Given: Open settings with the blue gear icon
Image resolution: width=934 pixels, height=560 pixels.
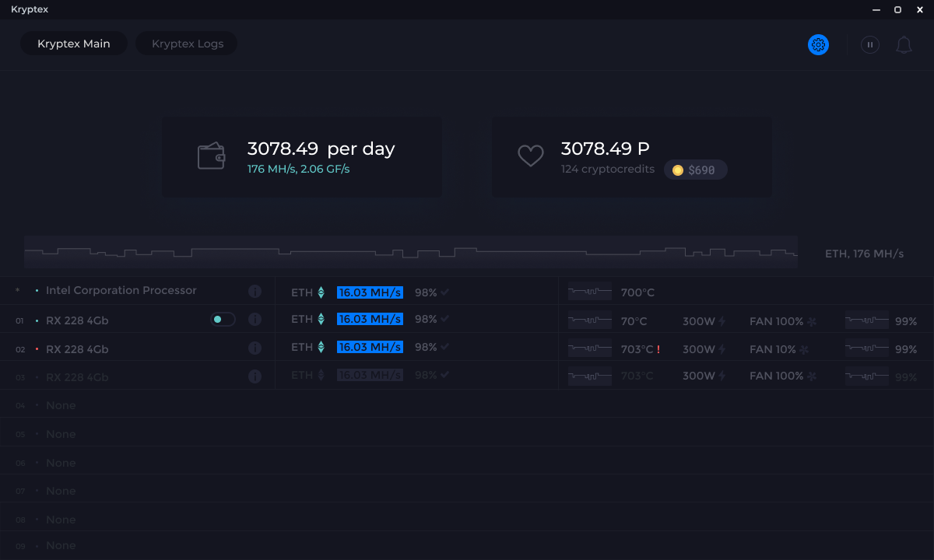Looking at the screenshot, I should click(x=818, y=45).
